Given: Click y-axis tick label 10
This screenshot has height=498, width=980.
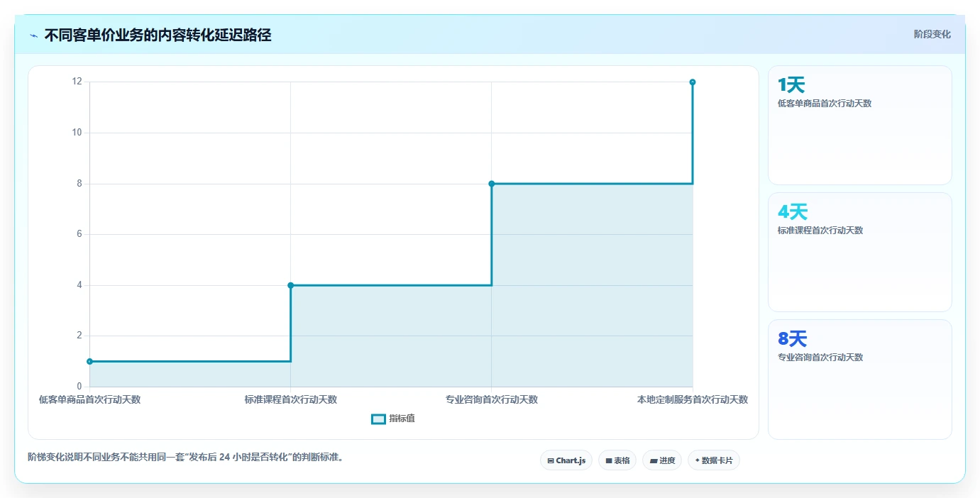Looking at the screenshot, I should pyautogui.click(x=77, y=133).
